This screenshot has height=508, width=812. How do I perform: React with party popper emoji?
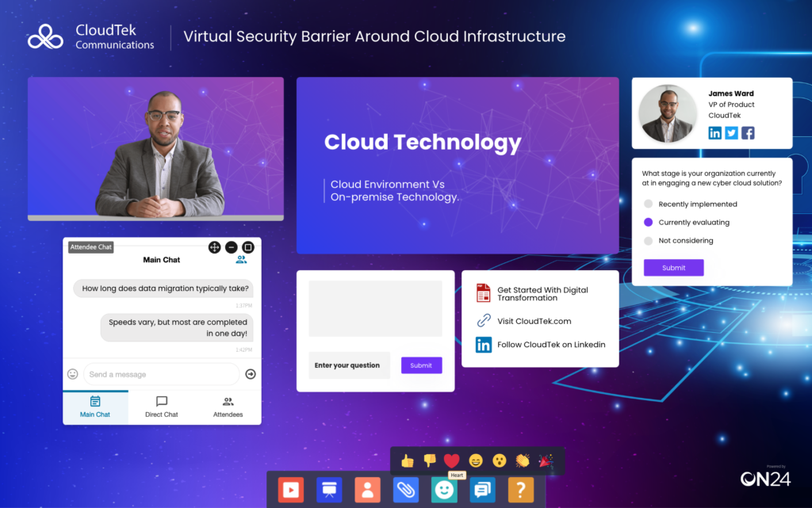tap(546, 460)
